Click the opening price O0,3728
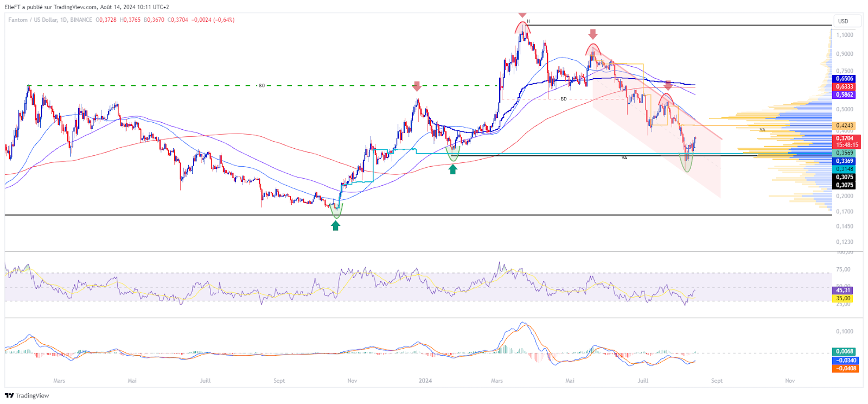Screen dimensions: 868x404 pyautogui.click(x=106, y=20)
